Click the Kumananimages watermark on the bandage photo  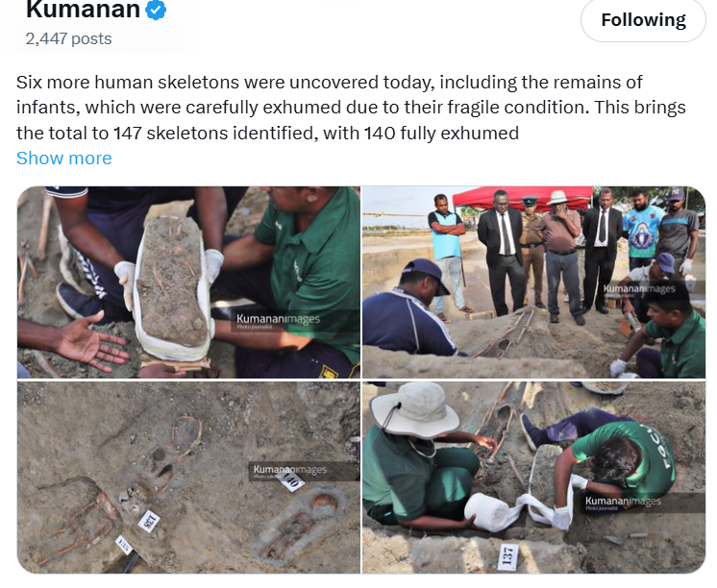pyautogui.click(x=623, y=502)
